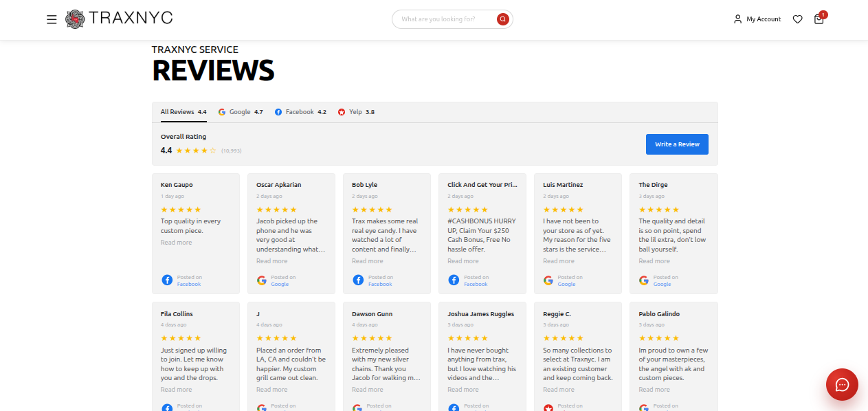This screenshot has width=868, height=411.
Task: Open Google link under Luis Martinez's review
Action: tap(566, 284)
